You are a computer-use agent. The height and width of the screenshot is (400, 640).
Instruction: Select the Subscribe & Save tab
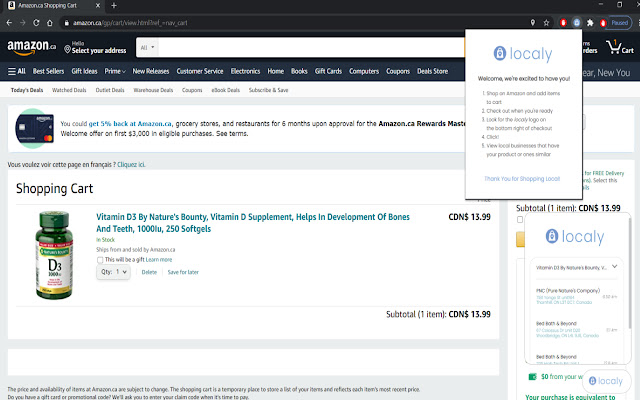click(x=269, y=90)
